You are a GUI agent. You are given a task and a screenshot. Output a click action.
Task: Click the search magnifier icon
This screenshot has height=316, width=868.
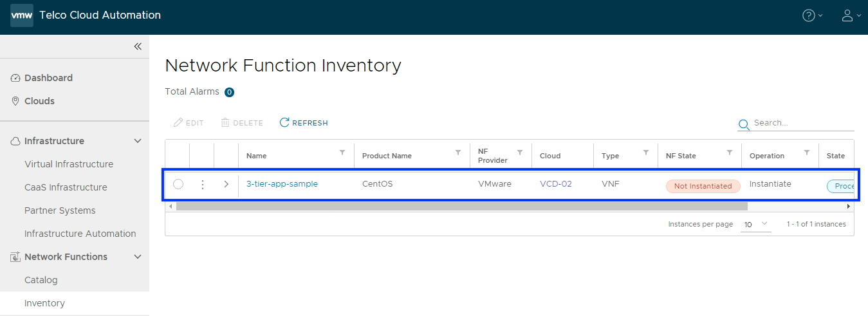pos(744,124)
